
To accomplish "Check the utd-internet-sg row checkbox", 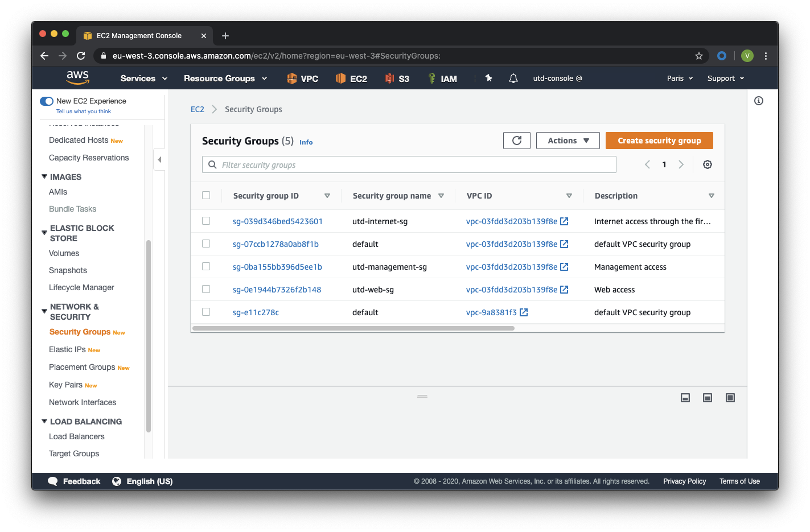I will click(x=206, y=221).
